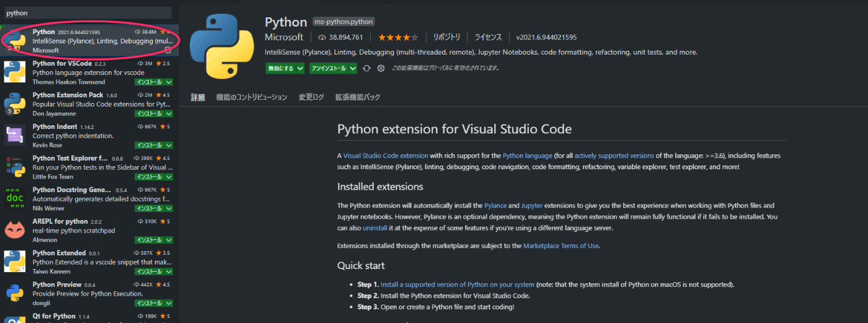Viewport: 868px width, 323px height.
Task: Click the Python Docstring Generator doc icon
Action: (x=15, y=198)
